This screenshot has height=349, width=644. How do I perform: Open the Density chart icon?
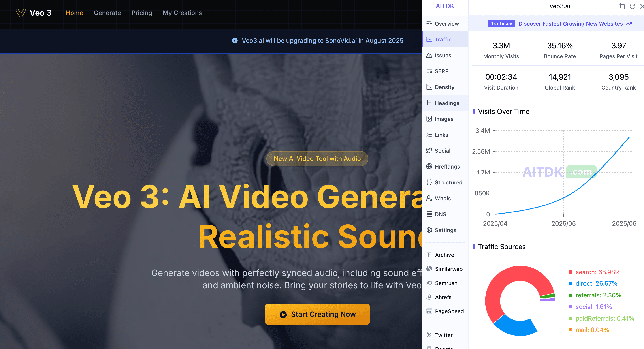[x=429, y=87]
